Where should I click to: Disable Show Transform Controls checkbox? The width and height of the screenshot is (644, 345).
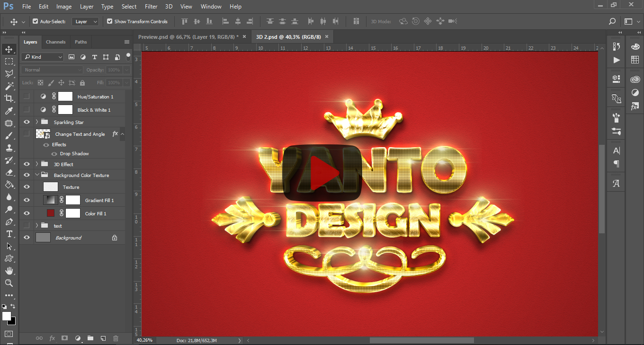109,21
